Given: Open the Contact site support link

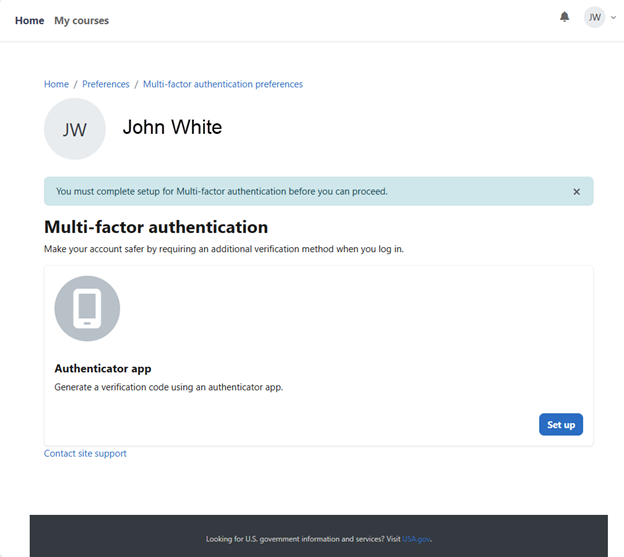Looking at the screenshot, I should coord(85,453).
